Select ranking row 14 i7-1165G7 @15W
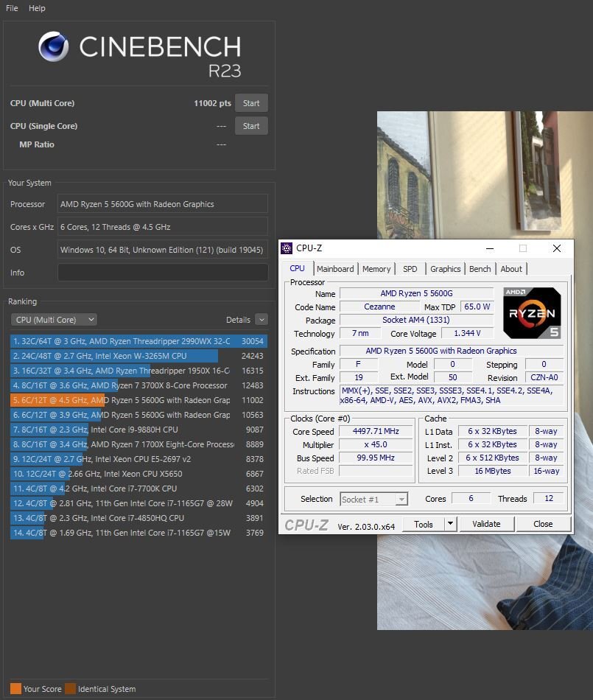Screen dimensions: 593x700 138,533
